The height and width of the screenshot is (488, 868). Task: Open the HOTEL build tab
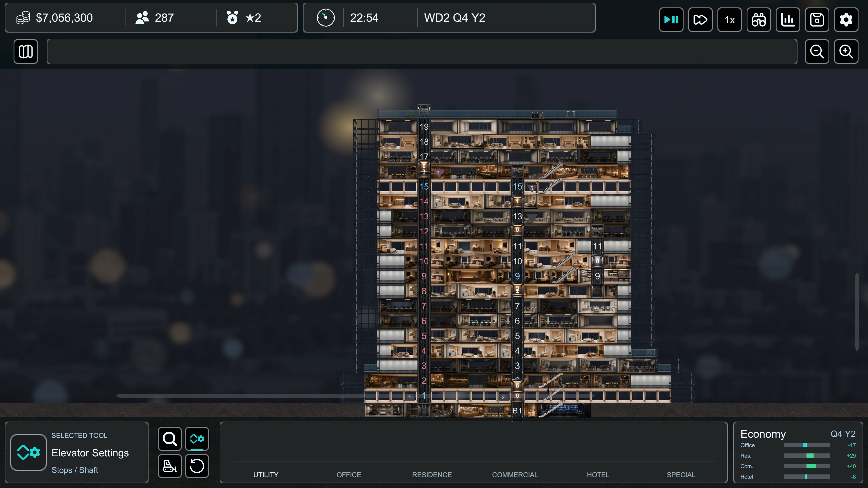tap(598, 474)
